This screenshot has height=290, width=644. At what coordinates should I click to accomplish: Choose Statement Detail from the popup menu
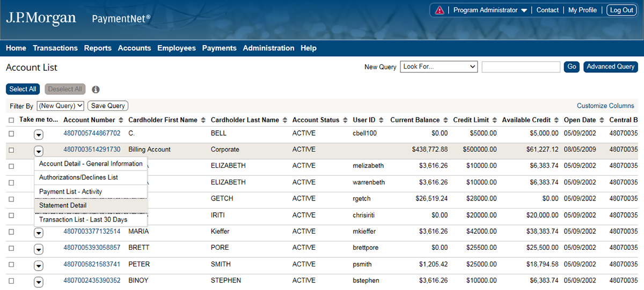63,205
